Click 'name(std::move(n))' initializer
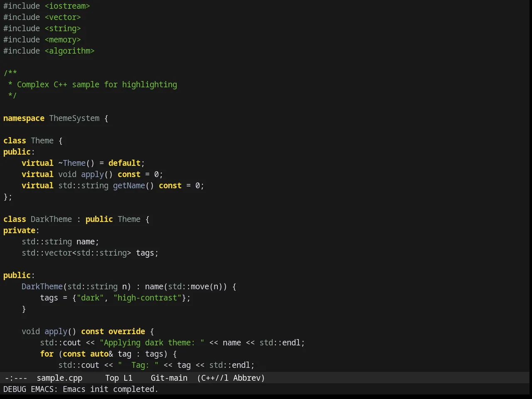 click(x=186, y=286)
